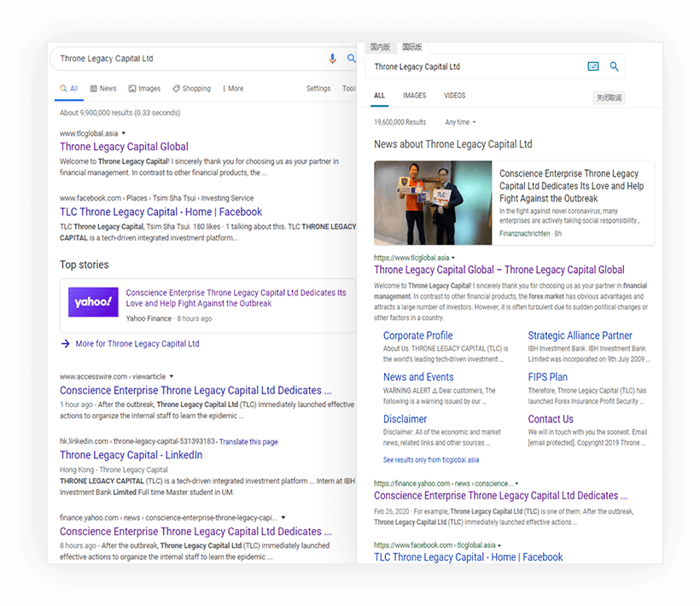Select the 国内版 tab on Bing
Screen dimensions: 700x606
click(x=380, y=47)
